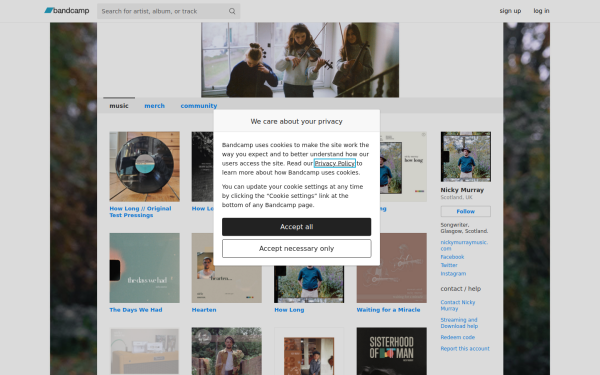Open the Facebook link
This screenshot has height=375, width=600.
tap(452, 257)
